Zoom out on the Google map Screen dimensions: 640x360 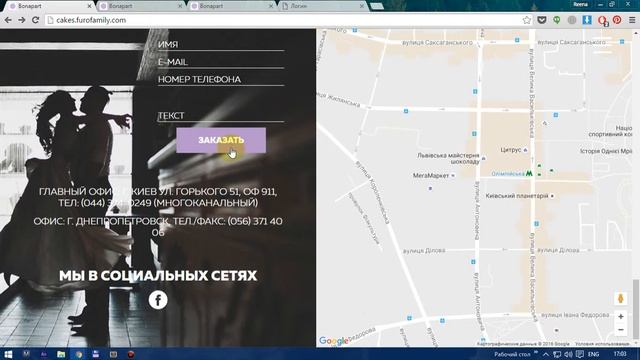click(621, 330)
